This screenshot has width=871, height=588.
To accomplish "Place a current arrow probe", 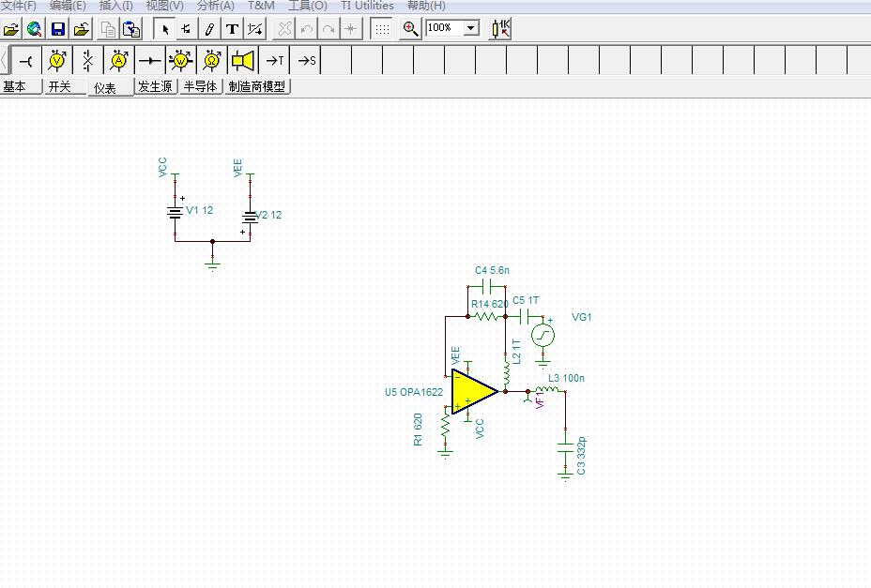I will [x=150, y=61].
